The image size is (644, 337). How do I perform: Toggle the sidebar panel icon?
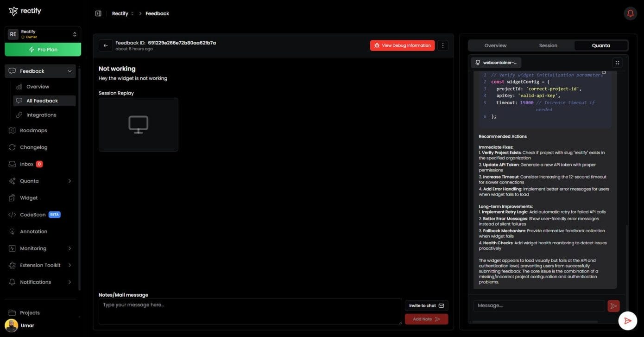tap(98, 13)
